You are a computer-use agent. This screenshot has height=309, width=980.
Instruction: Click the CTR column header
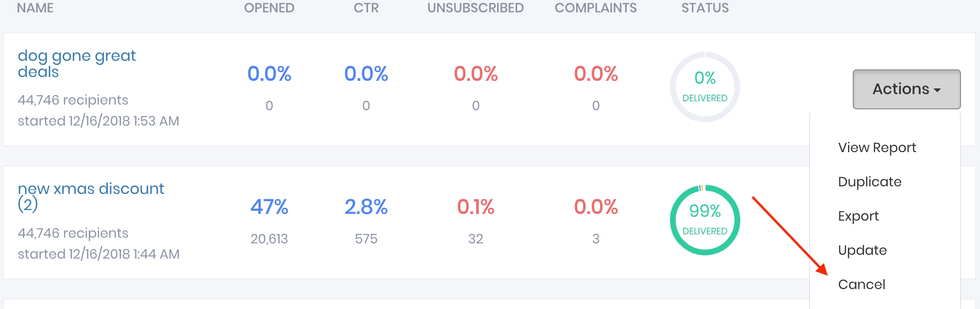[x=366, y=8]
